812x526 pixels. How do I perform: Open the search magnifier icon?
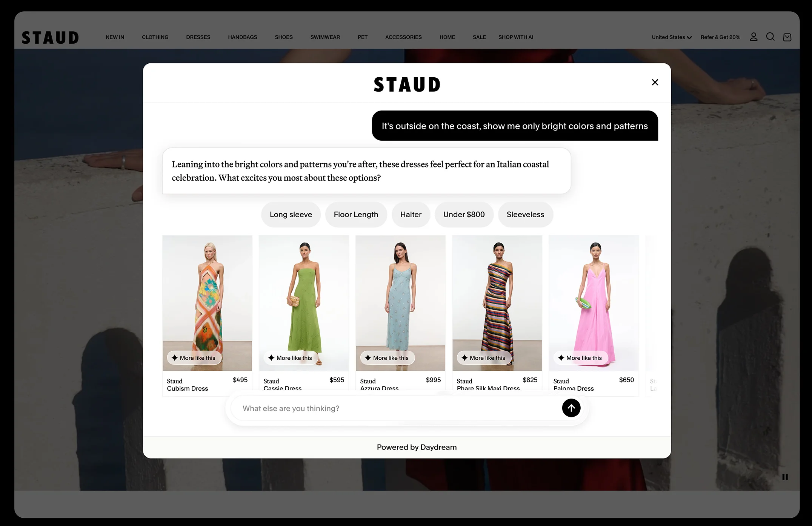coord(770,37)
